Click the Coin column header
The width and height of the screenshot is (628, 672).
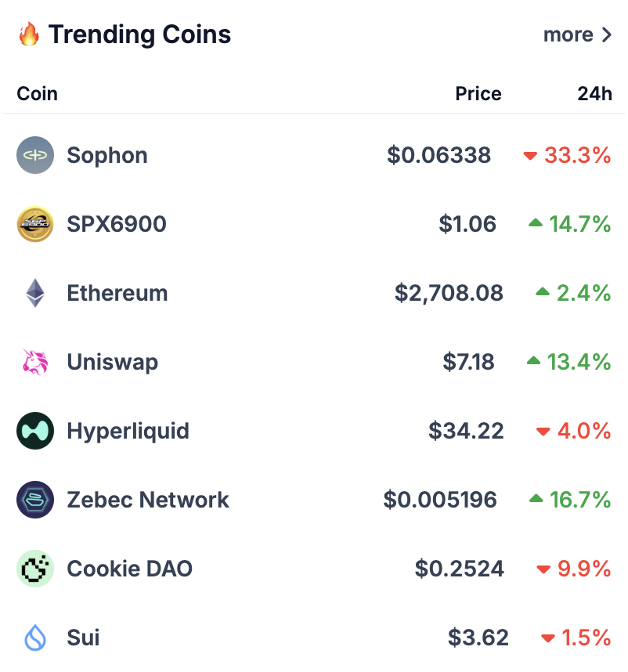tap(38, 94)
